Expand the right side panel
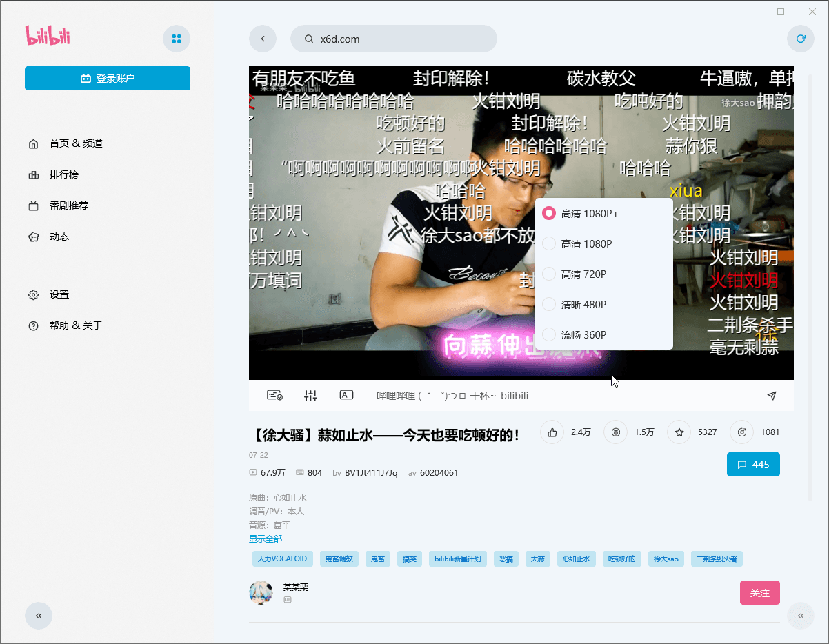Image resolution: width=829 pixels, height=644 pixels. [800, 616]
